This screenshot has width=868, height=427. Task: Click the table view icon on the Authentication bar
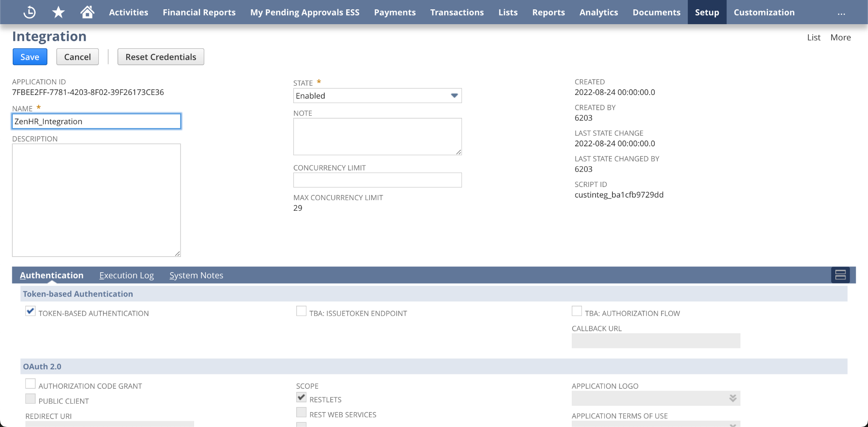coord(840,275)
